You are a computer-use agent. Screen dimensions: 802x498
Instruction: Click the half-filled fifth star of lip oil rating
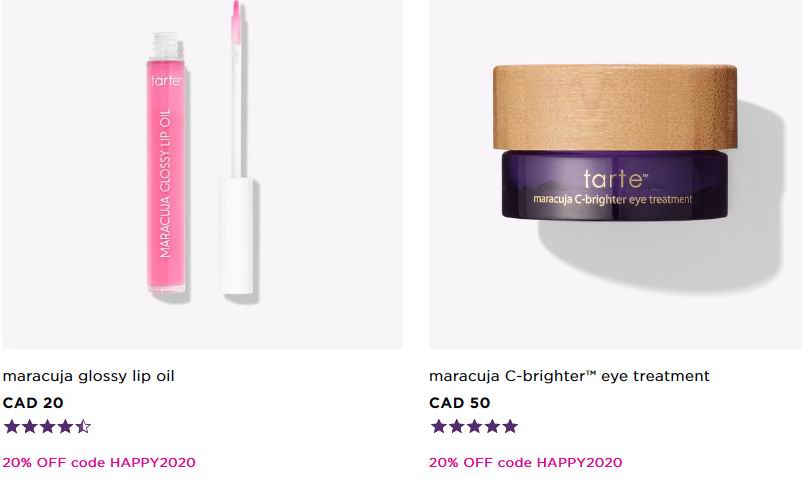(83, 426)
